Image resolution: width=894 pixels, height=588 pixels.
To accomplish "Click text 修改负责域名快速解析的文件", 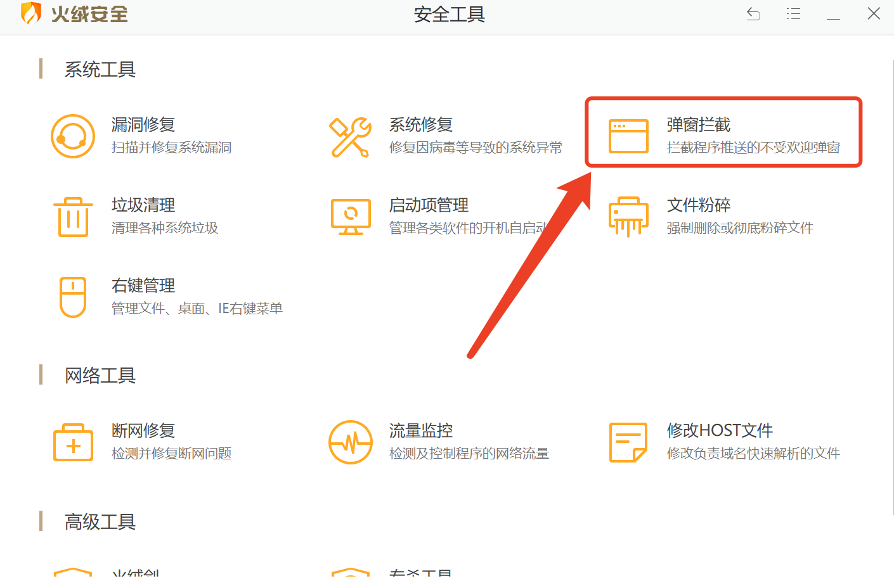I will pos(753,454).
